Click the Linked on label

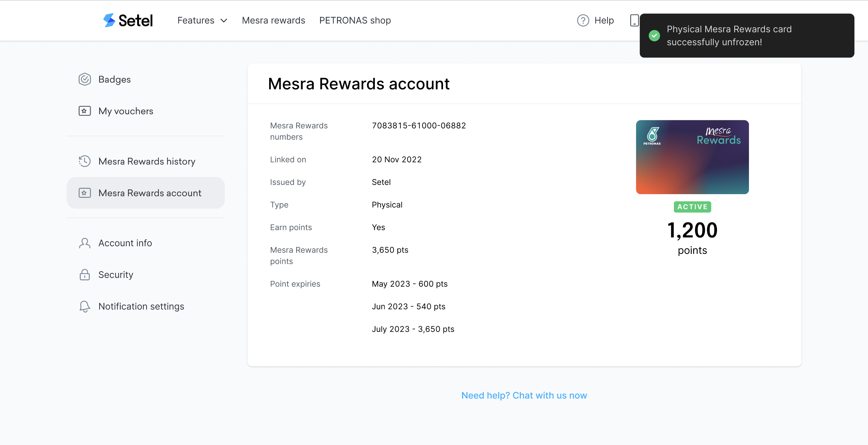[x=288, y=159]
